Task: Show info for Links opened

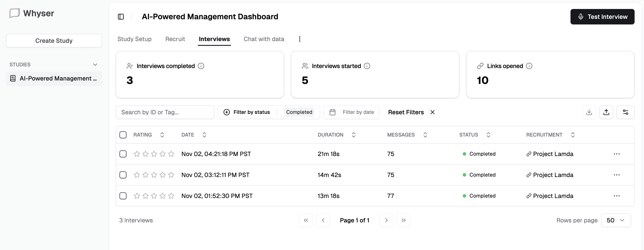Action: point(529,66)
